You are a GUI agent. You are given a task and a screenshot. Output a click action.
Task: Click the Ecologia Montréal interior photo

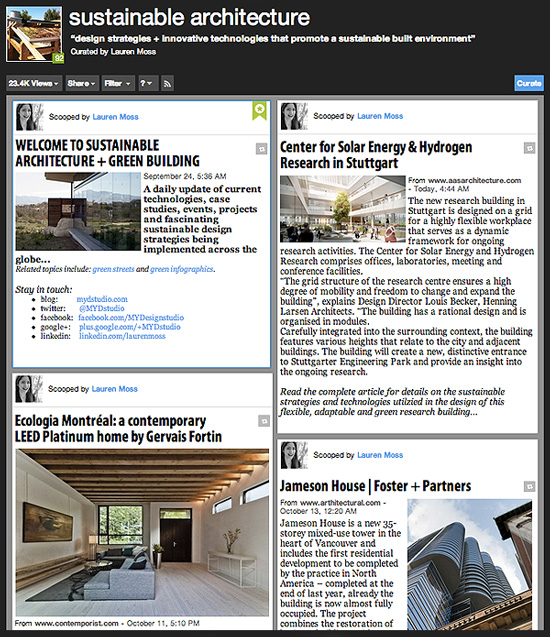(142, 532)
